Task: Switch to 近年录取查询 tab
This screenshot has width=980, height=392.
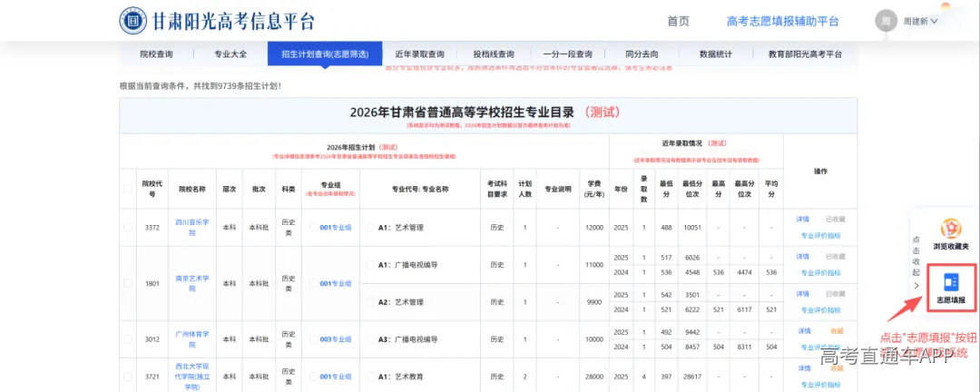Action: 419,54
